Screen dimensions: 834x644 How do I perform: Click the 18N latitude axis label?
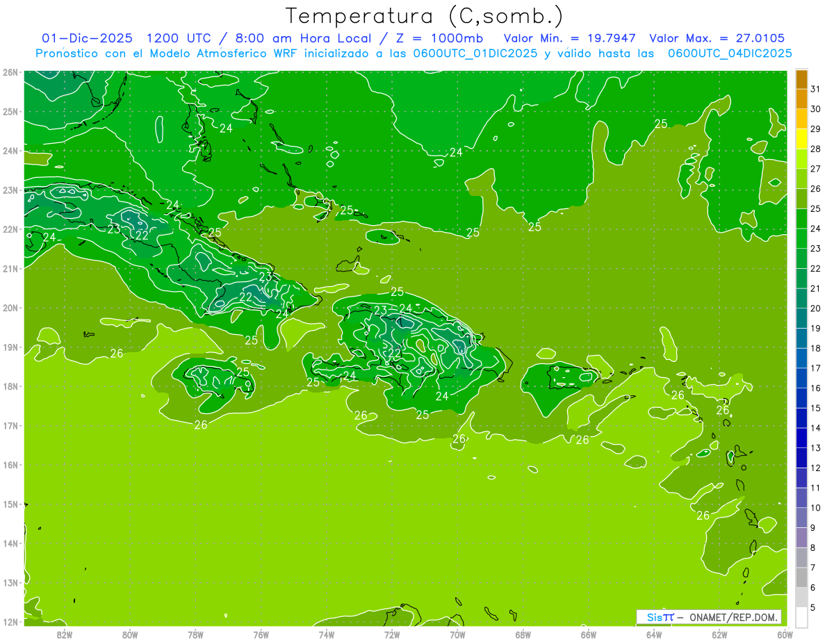click(10, 386)
